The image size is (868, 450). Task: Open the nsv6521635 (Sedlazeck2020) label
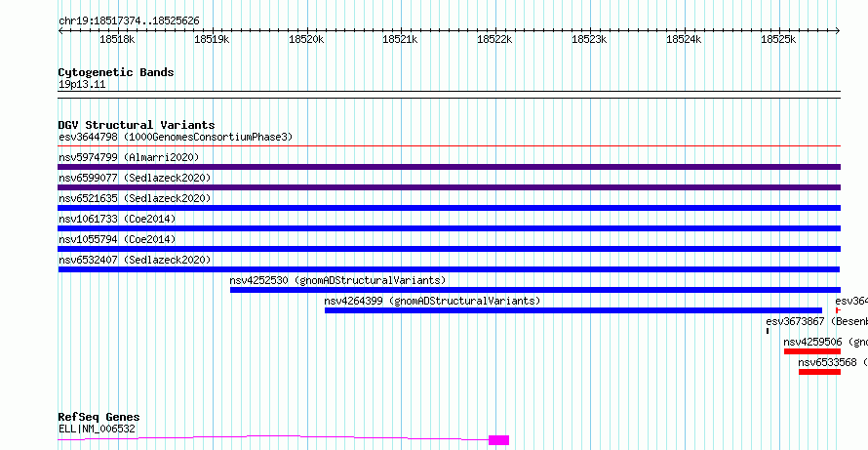coord(135,198)
